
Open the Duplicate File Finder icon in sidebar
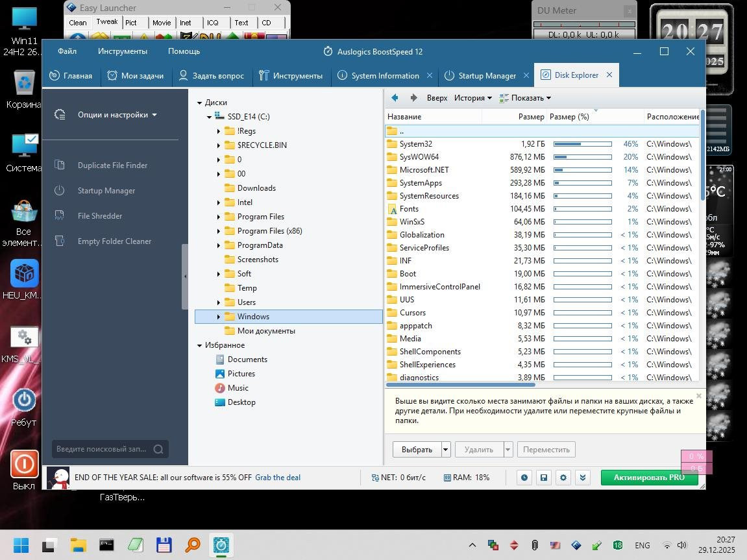click(x=60, y=165)
